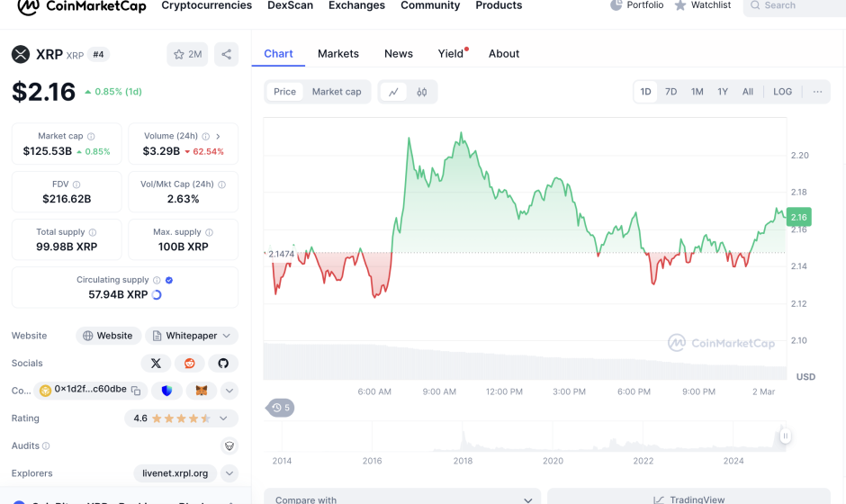Screen dimensions: 846x504
Task: Click the MetaMask fox icon
Action: click(x=202, y=391)
